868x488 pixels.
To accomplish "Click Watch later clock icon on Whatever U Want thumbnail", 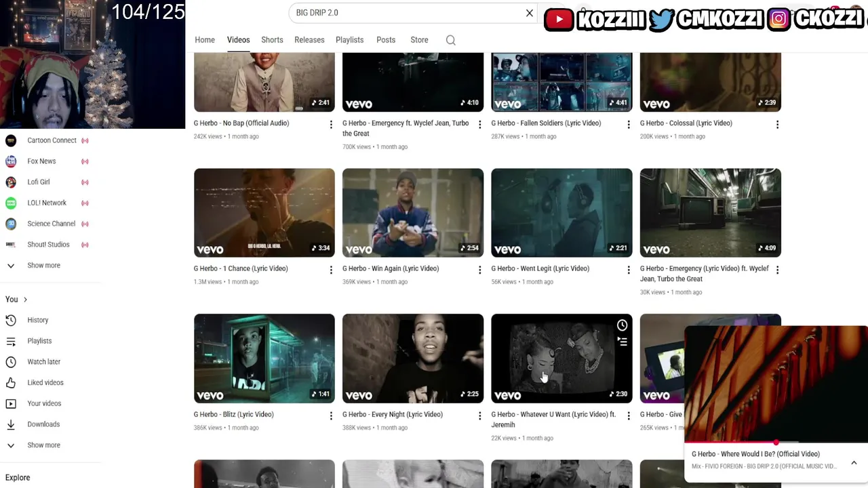I will pyautogui.click(x=622, y=325).
